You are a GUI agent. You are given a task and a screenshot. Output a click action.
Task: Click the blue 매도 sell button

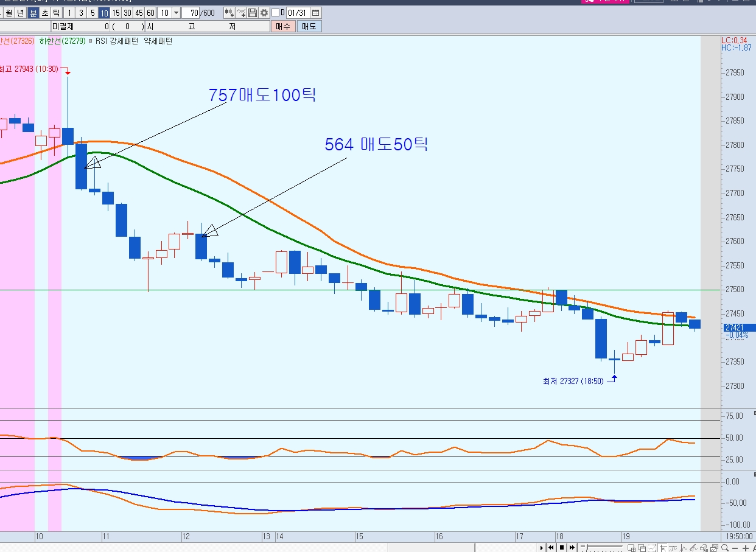309,26
